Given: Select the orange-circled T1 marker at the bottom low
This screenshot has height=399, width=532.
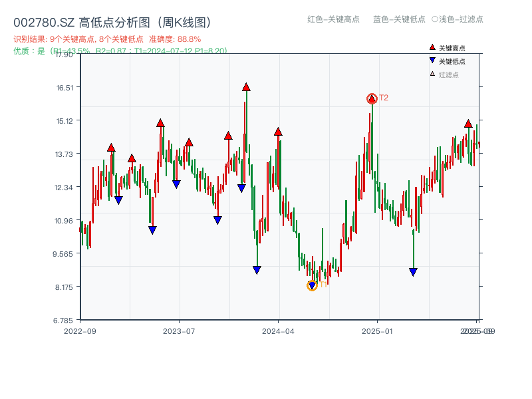Looking at the screenshot, I should click(x=312, y=285).
